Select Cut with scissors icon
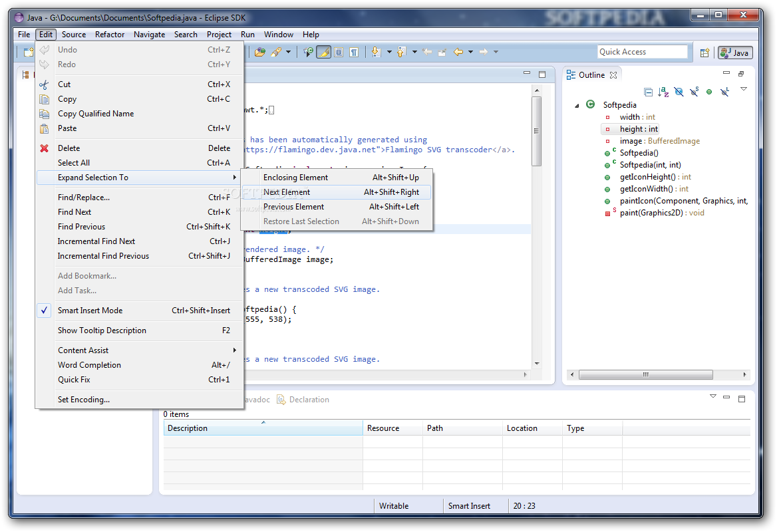Image resolution: width=777 pixels, height=532 pixels. [140, 84]
